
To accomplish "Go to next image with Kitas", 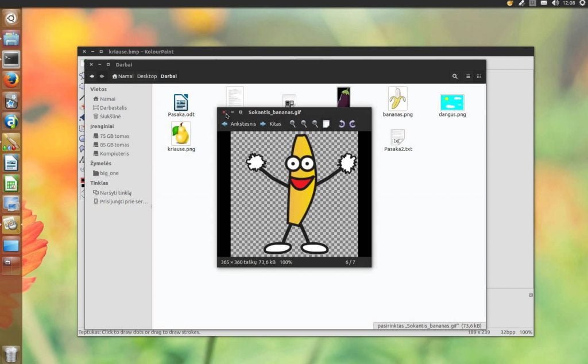I will click(271, 123).
